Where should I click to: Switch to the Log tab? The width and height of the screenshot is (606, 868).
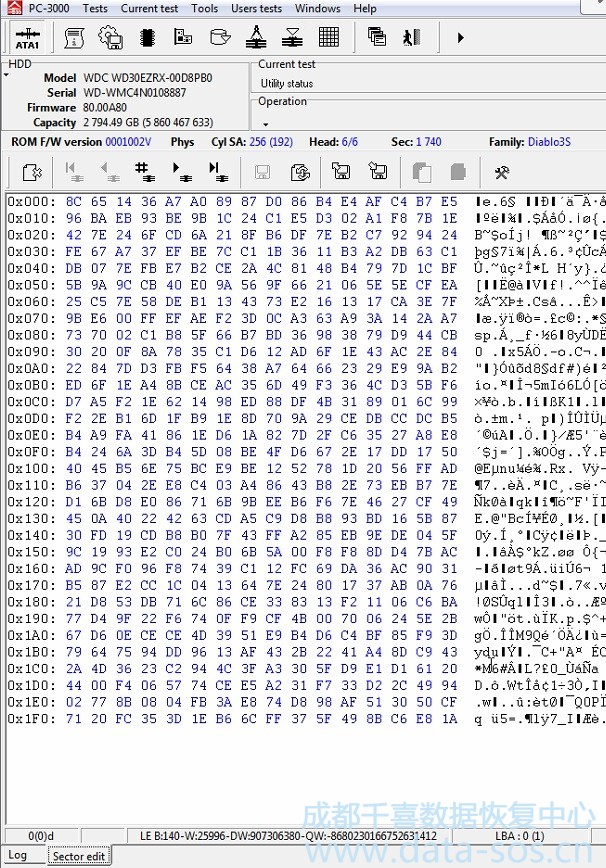pyautogui.click(x=19, y=856)
